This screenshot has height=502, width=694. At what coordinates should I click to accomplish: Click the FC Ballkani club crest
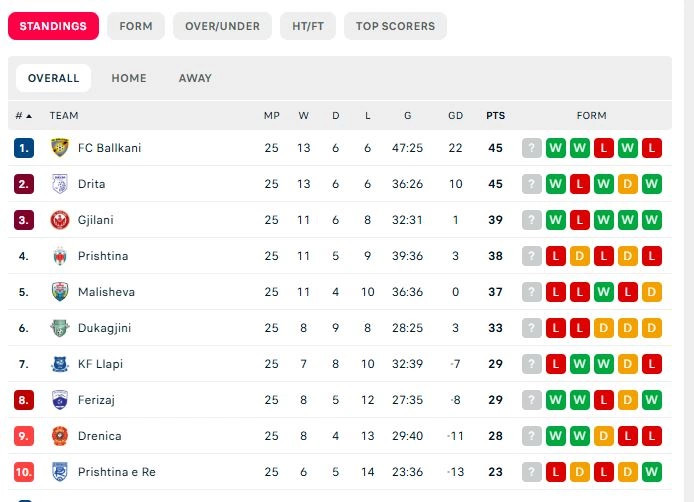59,148
